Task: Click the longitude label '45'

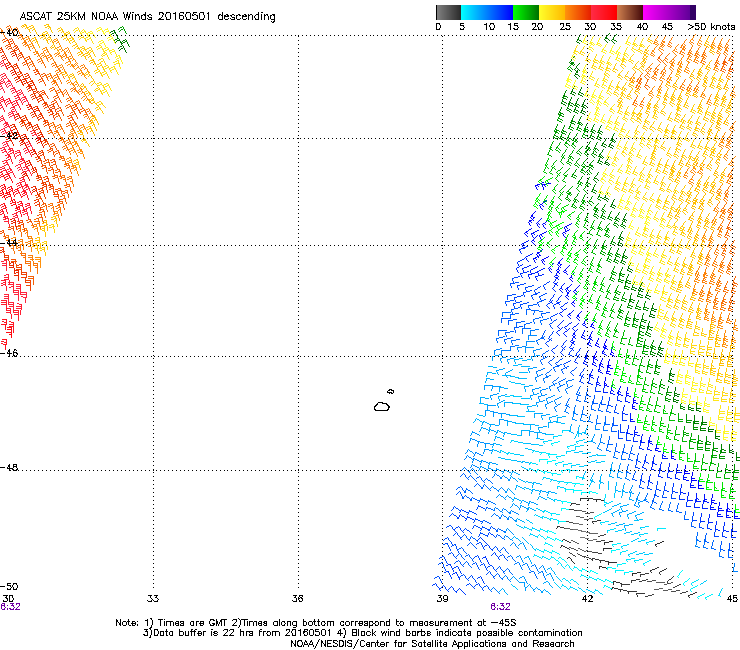Action: coord(732,599)
